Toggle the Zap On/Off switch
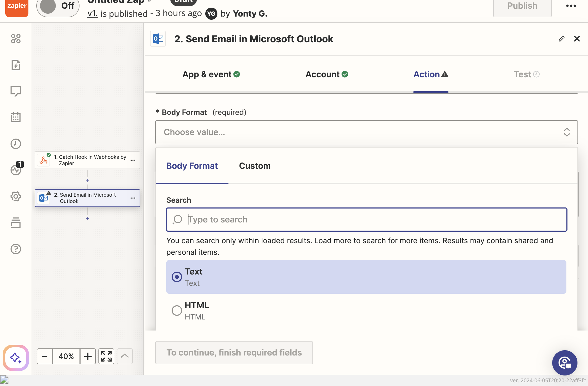 coord(58,6)
